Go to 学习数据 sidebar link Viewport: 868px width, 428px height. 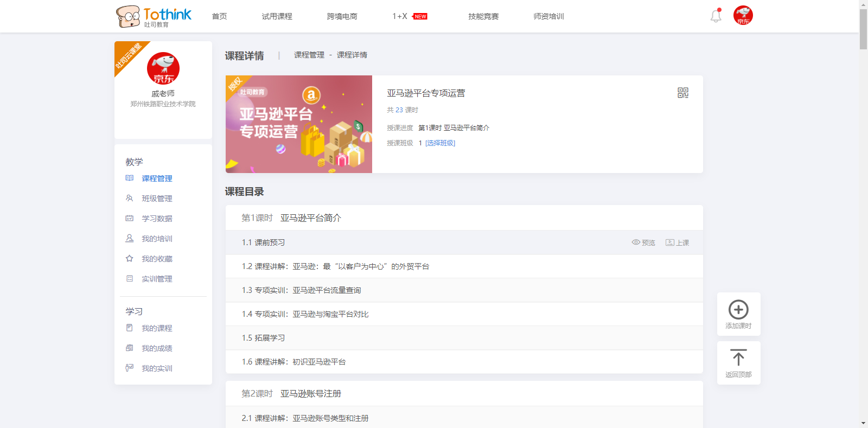tap(157, 219)
